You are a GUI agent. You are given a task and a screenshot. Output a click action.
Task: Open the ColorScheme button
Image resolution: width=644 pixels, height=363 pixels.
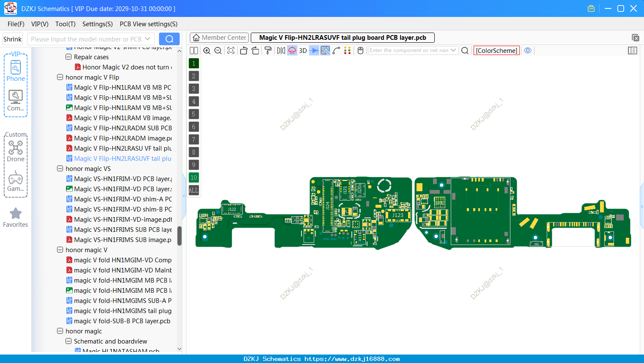point(496,50)
